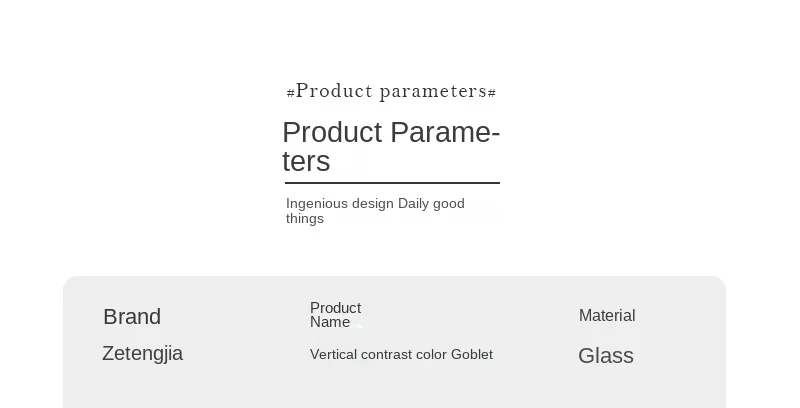
Task: Click the dark divider line under the title
Action: tap(392, 183)
